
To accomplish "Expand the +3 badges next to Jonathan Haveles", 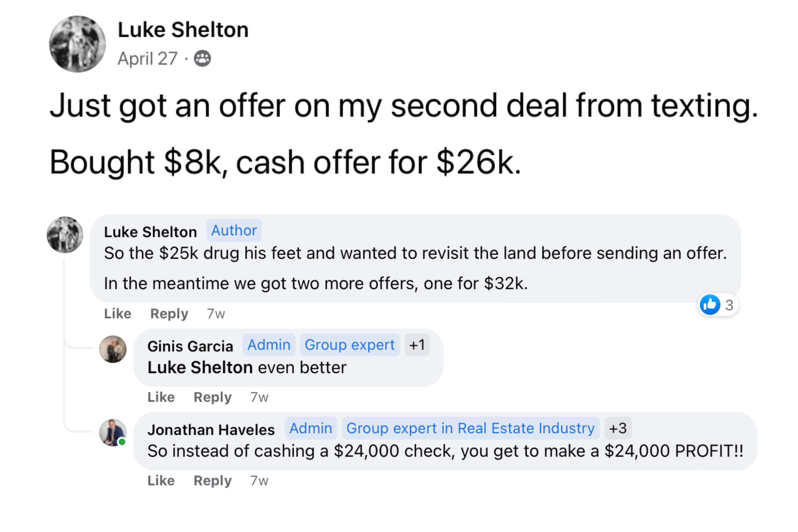I will (x=618, y=428).
